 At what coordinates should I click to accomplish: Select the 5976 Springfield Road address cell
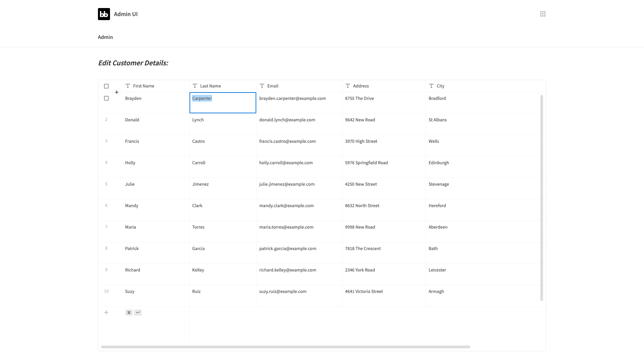pyautogui.click(x=384, y=167)
